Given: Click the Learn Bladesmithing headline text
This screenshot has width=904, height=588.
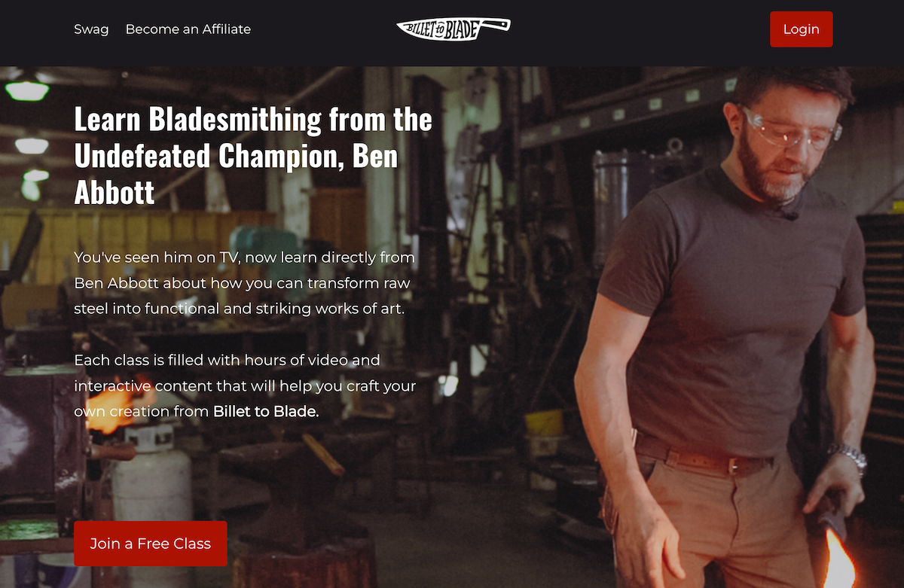Looking at the screenshot, I should tap(253, 156).
